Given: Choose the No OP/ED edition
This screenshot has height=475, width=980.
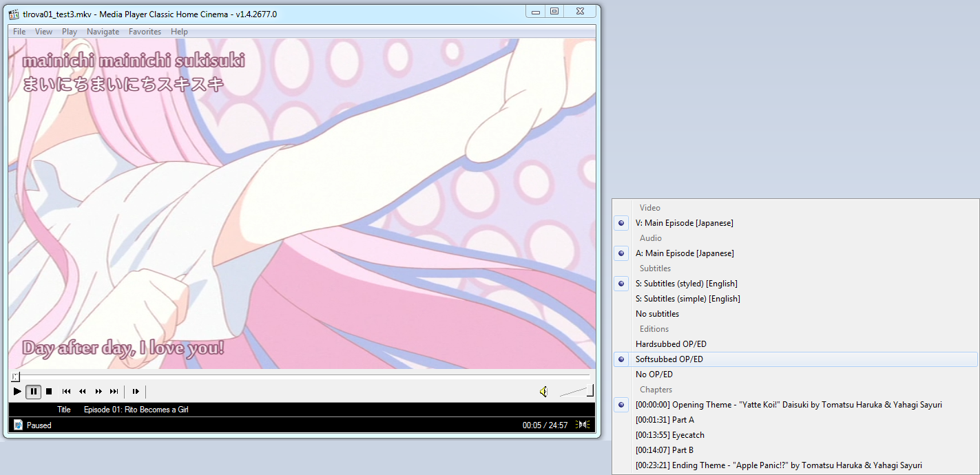Looking at the screenshot, I should [795, 374].
